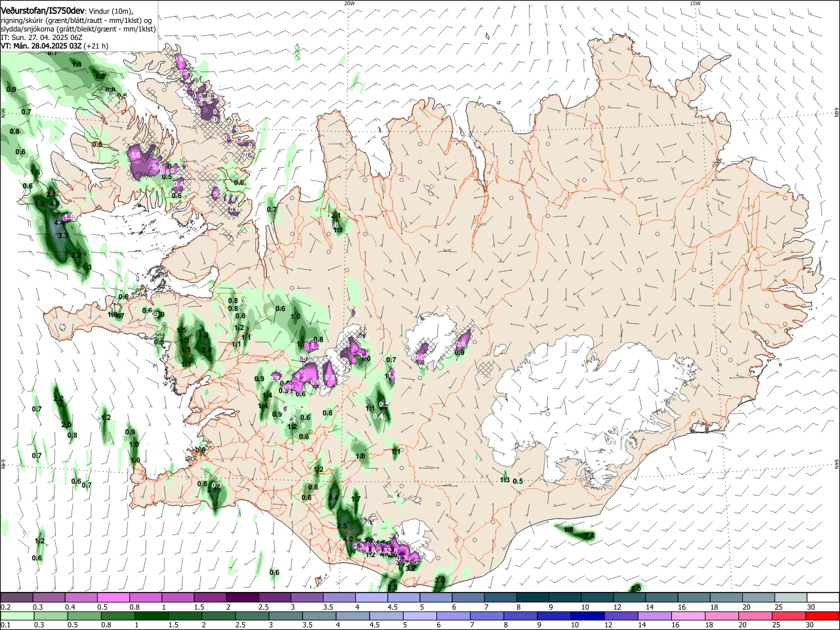
Task: Click the deep purple 2–2.5 snow swatch
Action: [x=241, y=597]
